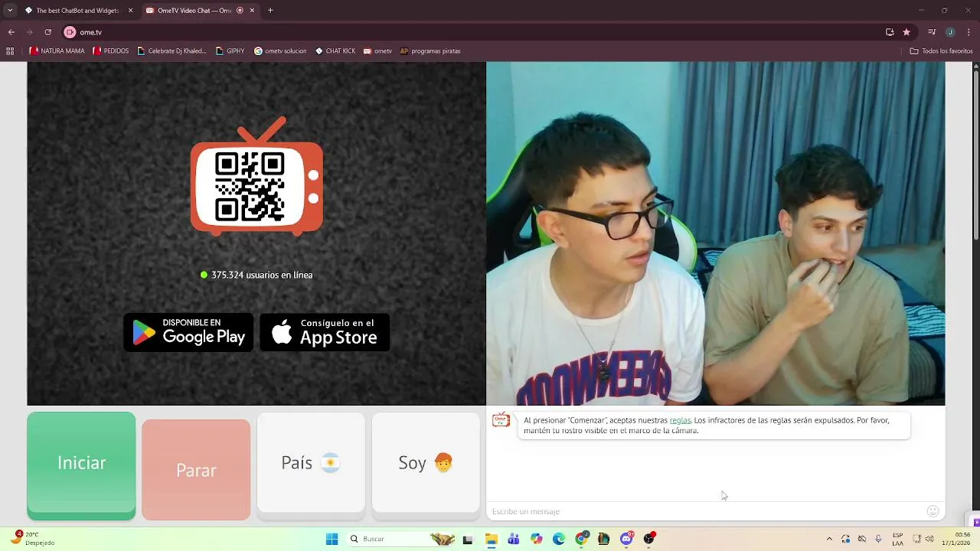The width and height of the screenshot is (980, 551).
Task: Open the ESP LAA keyboard language switcher
Action: [x=897, y=539]
